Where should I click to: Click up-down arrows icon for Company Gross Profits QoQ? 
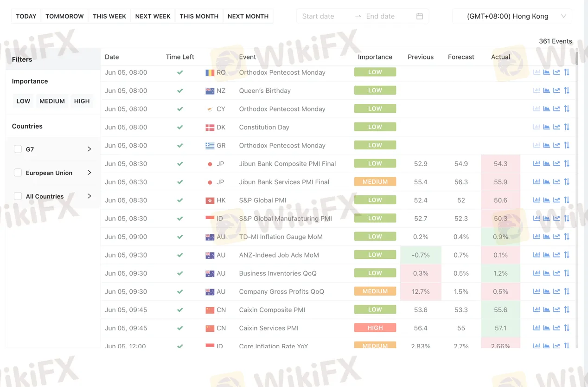click(x=567, y=291)
